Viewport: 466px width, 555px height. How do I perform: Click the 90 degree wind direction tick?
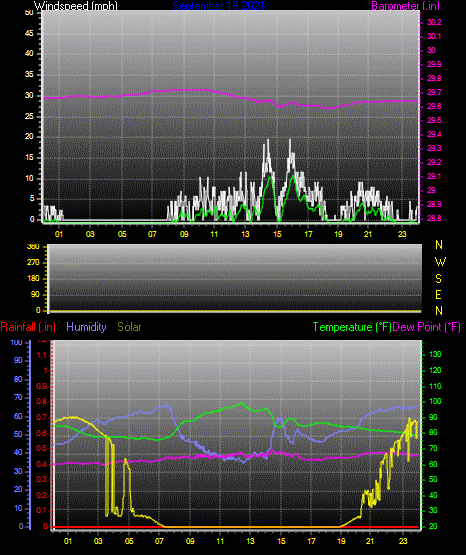[x=35, y=294]
